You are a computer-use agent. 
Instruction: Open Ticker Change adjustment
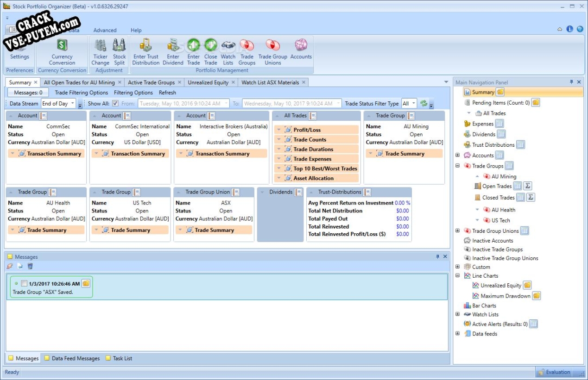[100, 51]
